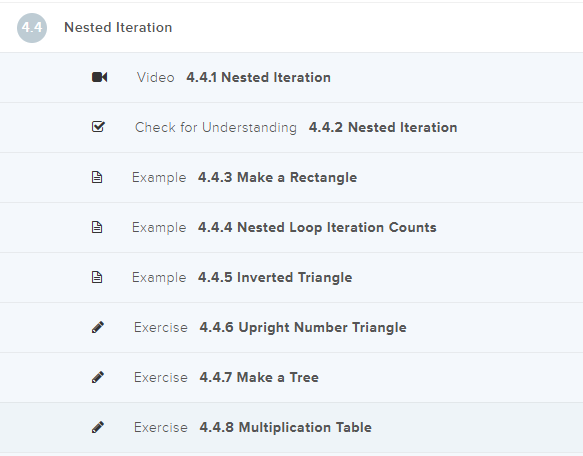This screenshot has height=456, width=583.
Task: Click the video camera icon for 4.4.1
Action: 100,77
